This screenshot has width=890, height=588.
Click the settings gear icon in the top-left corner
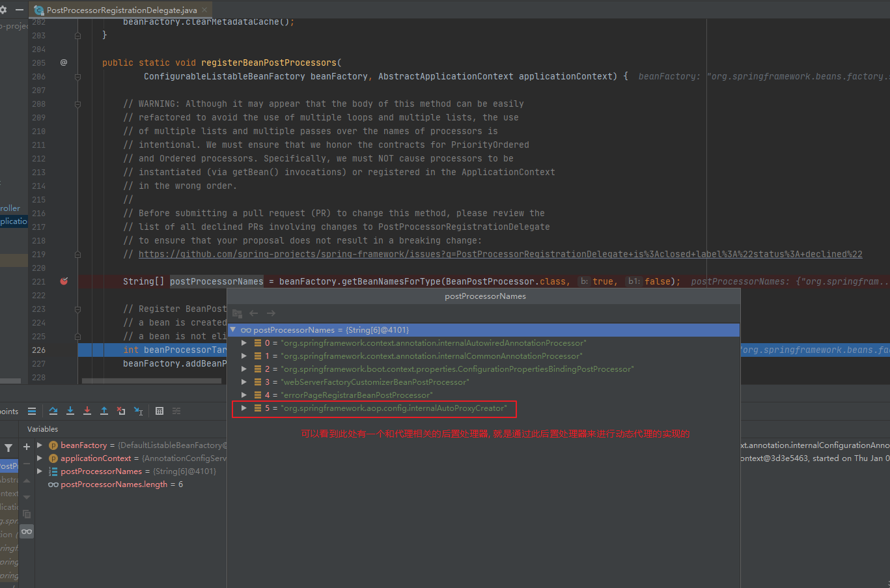click(x=3, y=10)
